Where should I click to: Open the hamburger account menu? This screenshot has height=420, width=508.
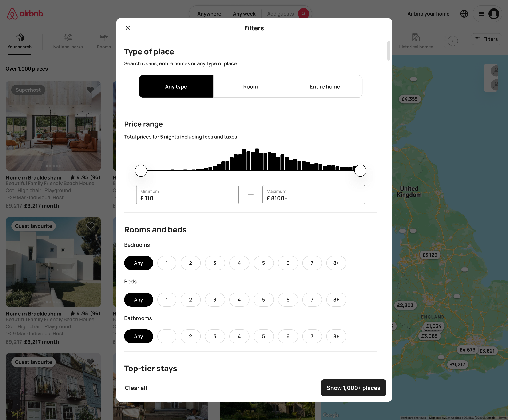[481, 14]
